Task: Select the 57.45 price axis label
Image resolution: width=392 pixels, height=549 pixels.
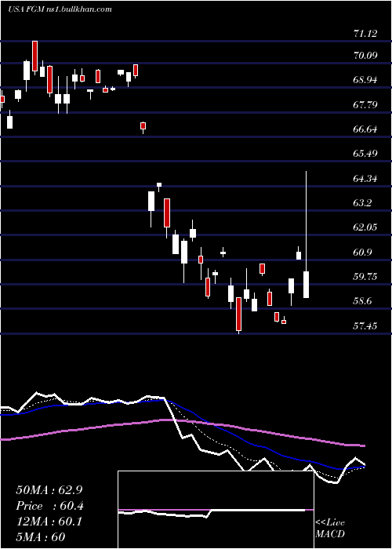Action: tap(365, 326)
